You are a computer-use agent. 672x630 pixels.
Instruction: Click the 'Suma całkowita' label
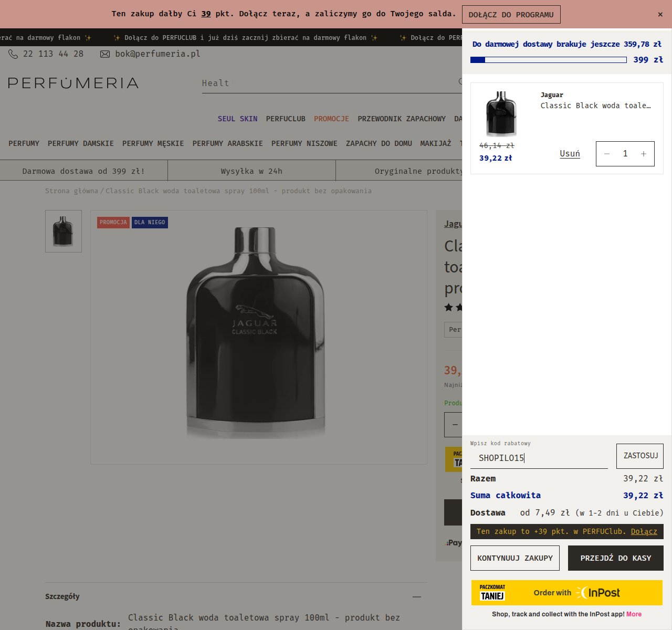tap(506, 496)
